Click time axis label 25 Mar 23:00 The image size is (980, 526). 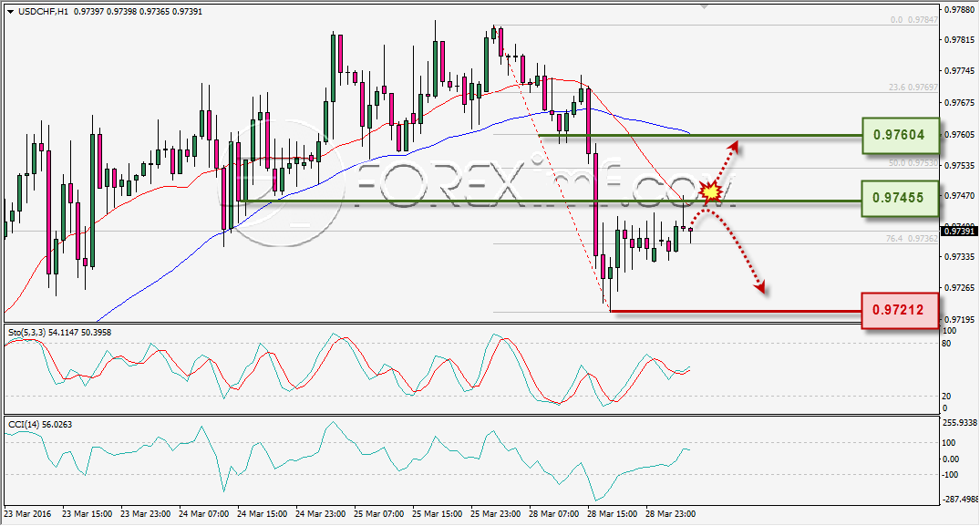(495, 513)
